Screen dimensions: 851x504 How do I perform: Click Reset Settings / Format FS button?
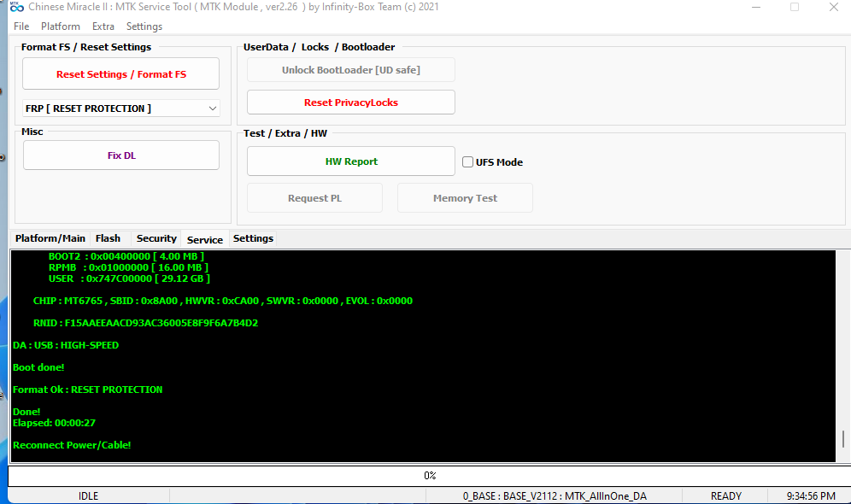click(121, 73)
